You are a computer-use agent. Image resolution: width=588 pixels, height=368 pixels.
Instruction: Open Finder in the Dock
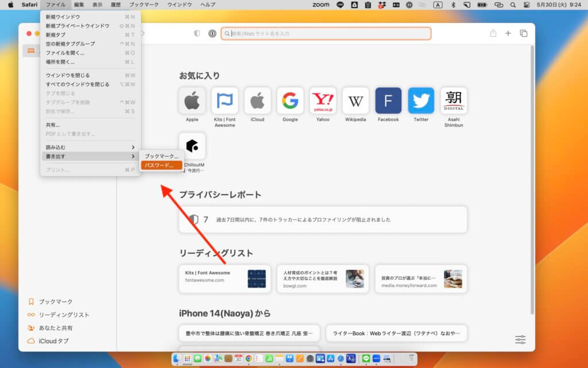point(177,359)
